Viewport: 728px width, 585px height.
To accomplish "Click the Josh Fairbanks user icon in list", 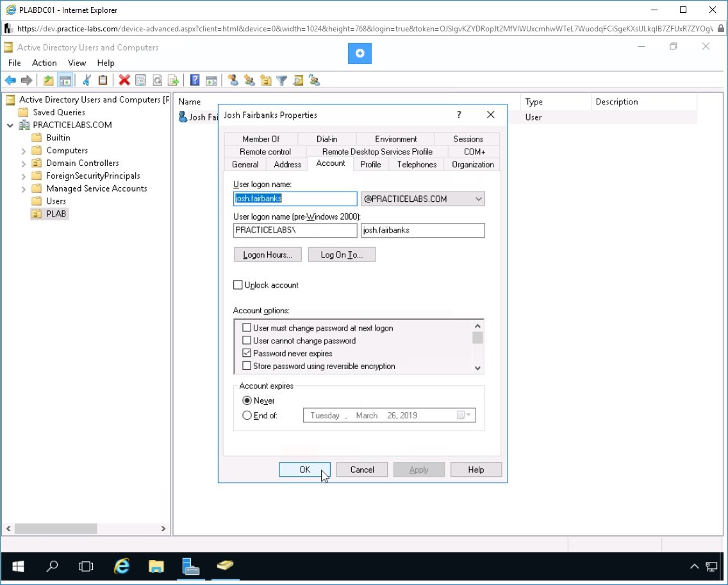I will click(183, 117).
